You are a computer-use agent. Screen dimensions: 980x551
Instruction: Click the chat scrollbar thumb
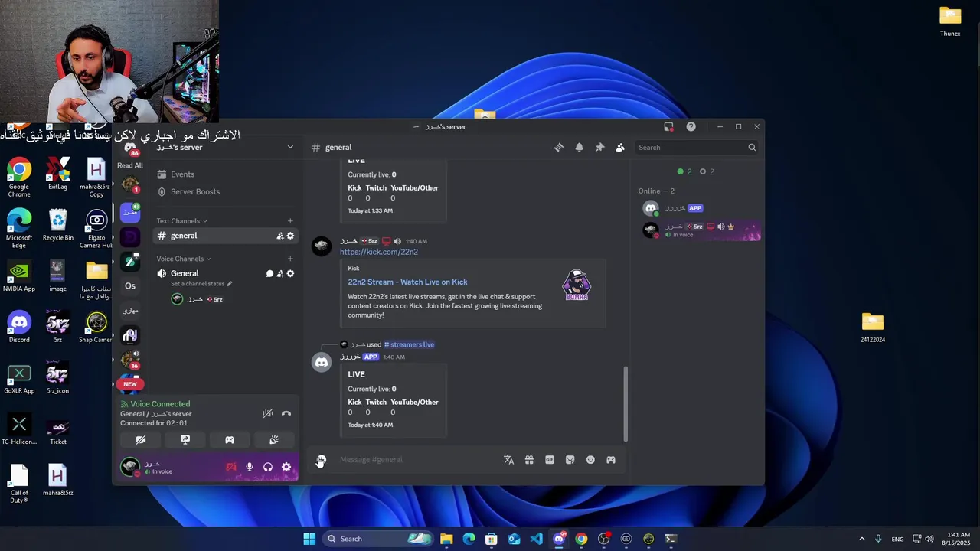click(x=626, y=403)
